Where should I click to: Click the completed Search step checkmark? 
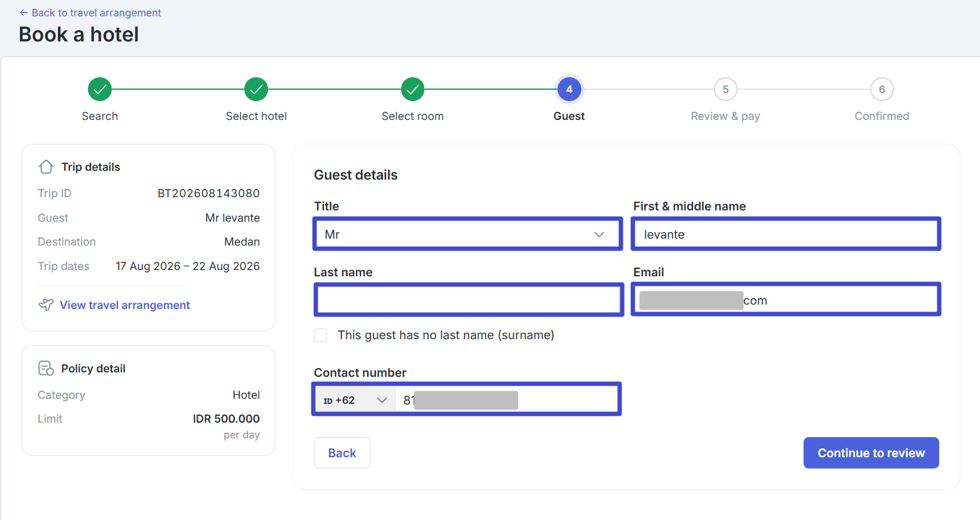point(100,89)
